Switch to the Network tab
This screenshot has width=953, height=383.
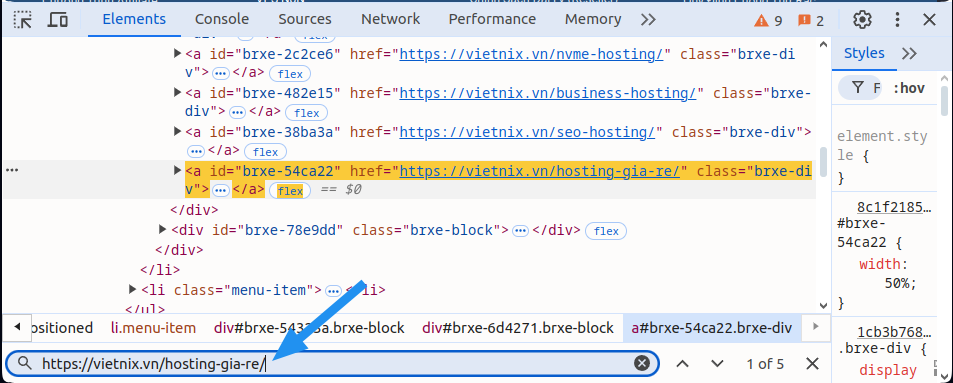[x=390, y=19]
